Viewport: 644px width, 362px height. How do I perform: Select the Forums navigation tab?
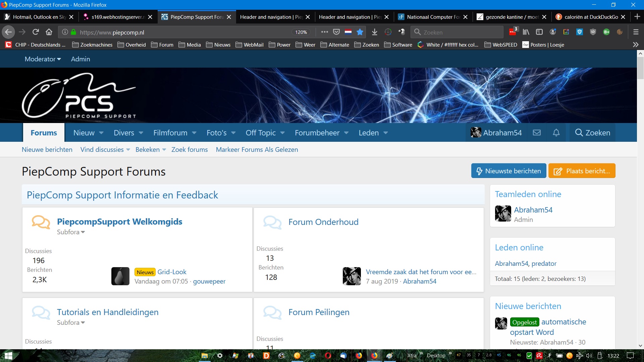(x=44, y=133)
